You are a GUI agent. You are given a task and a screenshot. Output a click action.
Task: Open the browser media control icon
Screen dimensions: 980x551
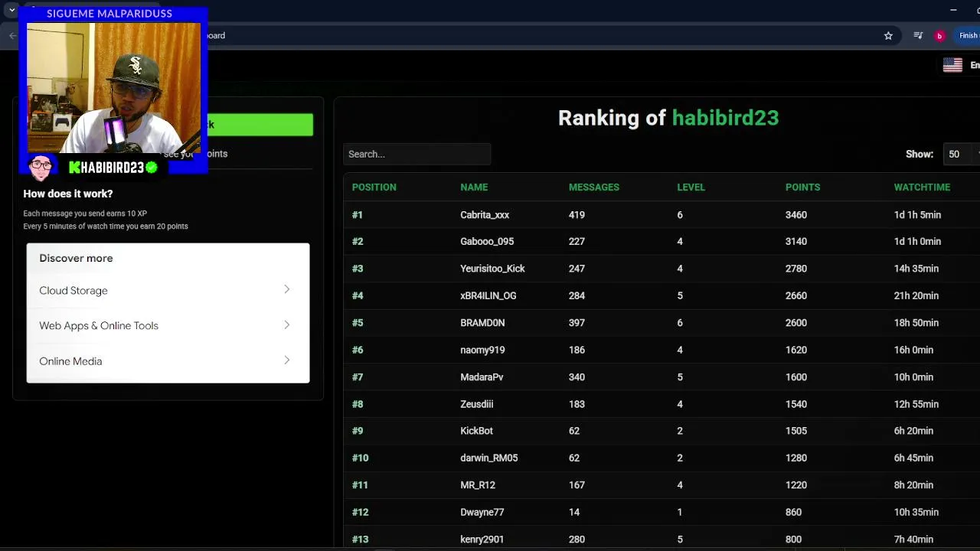918,35
